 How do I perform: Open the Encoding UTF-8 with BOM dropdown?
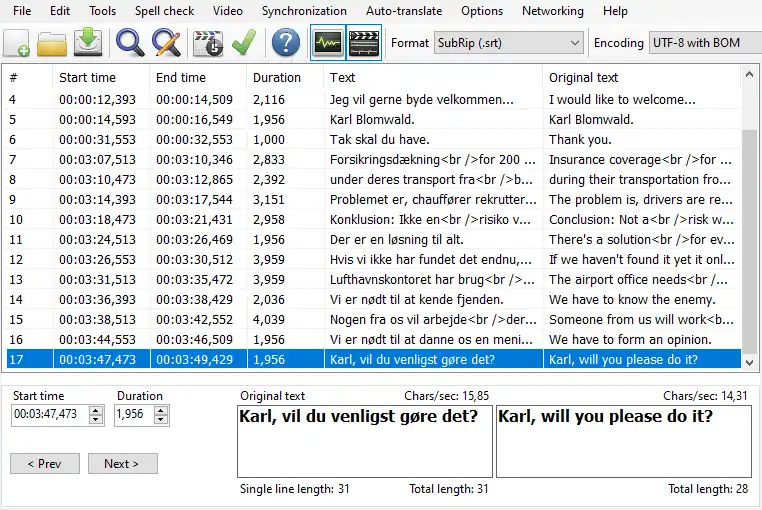705,43
